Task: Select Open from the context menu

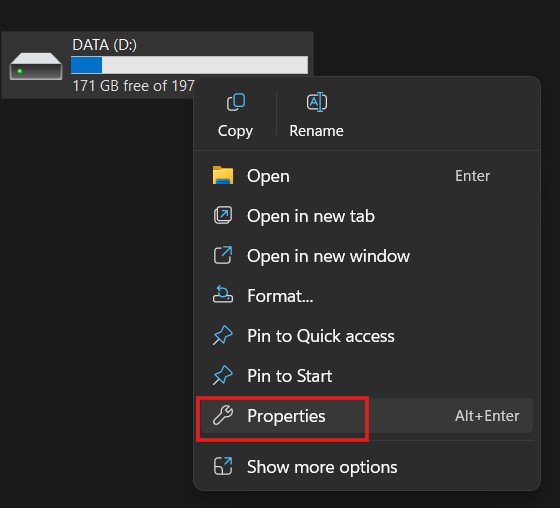Action: tap(364, 176)
